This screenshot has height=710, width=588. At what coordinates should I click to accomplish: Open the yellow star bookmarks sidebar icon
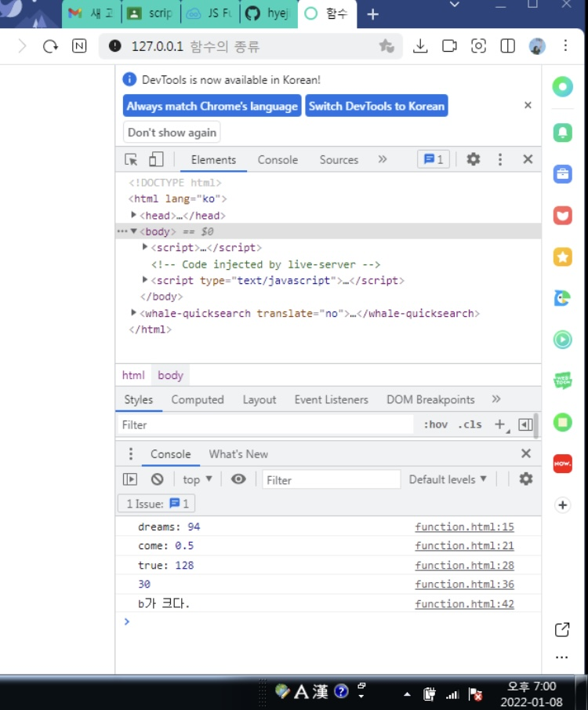click(563, 257)
